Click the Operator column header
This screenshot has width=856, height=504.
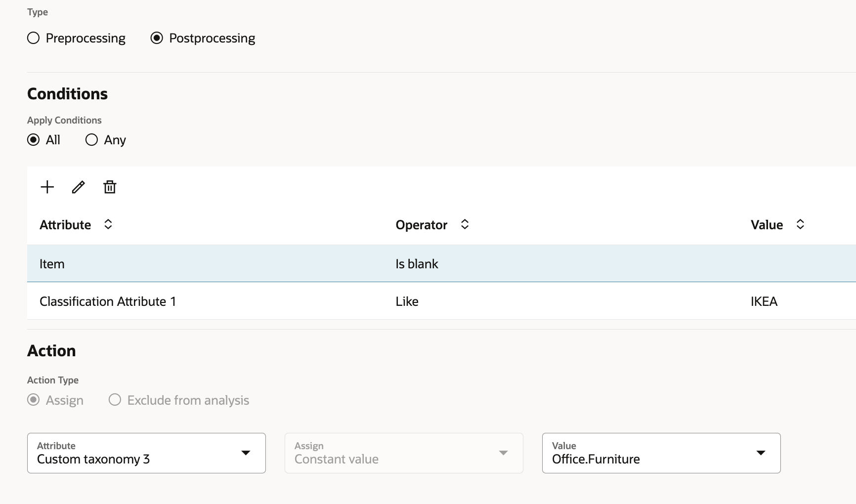[x=421, y=225]
